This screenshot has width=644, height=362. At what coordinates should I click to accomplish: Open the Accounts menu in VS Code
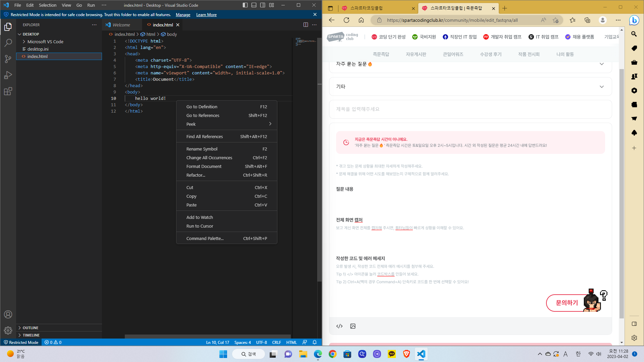(x=8, y=314)
